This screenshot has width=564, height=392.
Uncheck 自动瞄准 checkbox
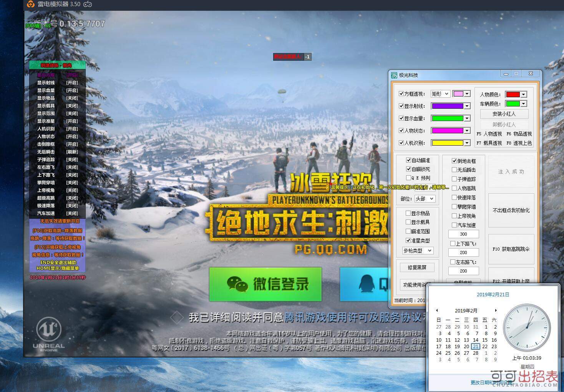[x=409, y=160]
